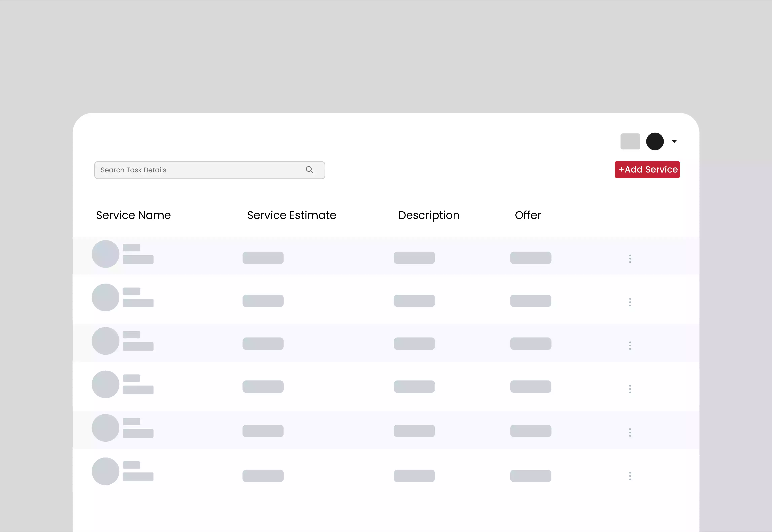Click the magnifier search icon
The image size is (772, 532).
pyautogui.click(x=310, y=170)
